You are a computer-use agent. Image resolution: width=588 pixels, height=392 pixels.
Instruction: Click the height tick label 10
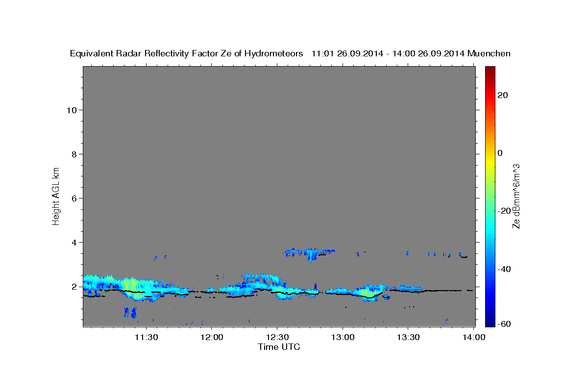coord(72,110)
